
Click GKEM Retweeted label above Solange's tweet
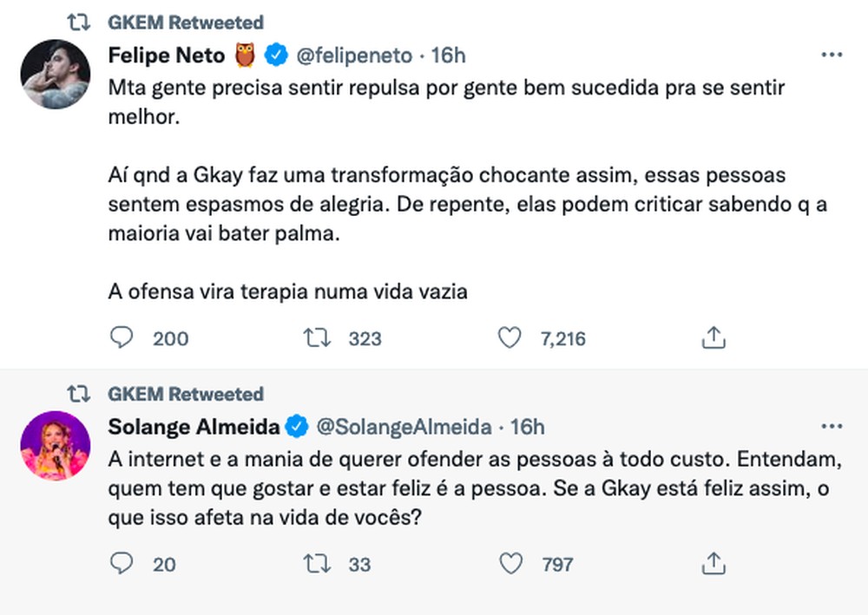[x=185, y=394]
